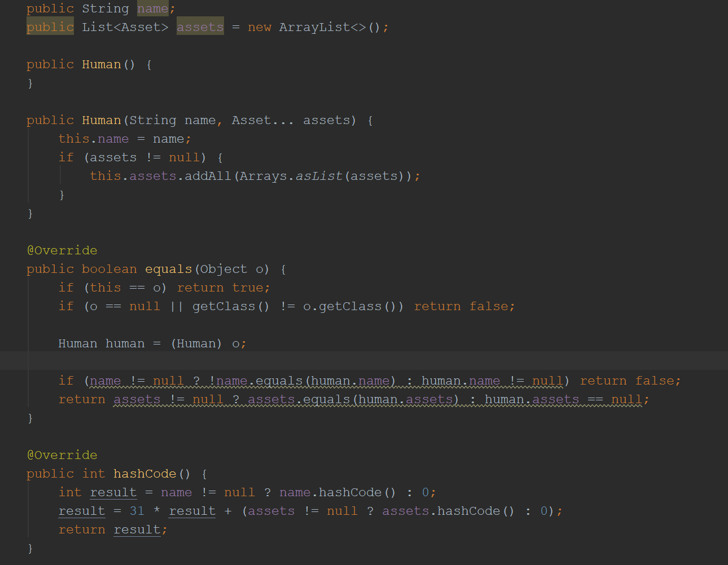Click 'assets.hashCode()' call
This screenshot has width=728, height=565.
(448, 511)
